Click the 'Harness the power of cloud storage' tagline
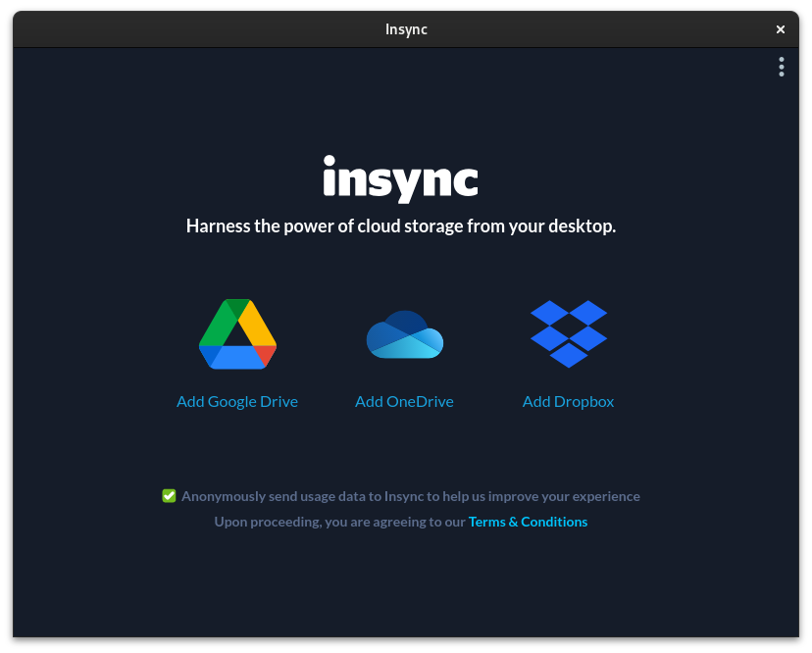812x653 pixels. point(401,226)
